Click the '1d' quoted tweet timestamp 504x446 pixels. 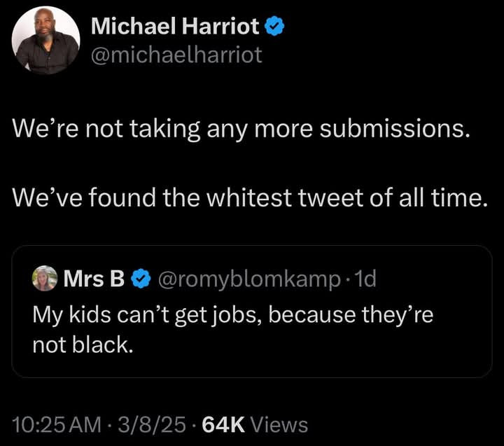(365, 279)
